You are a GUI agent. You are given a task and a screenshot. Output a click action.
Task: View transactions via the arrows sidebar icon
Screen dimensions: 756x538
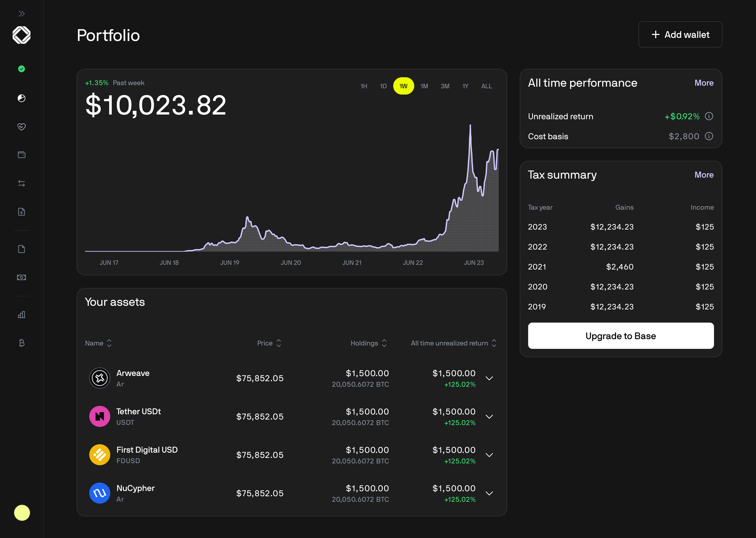[x=21, y=183]
